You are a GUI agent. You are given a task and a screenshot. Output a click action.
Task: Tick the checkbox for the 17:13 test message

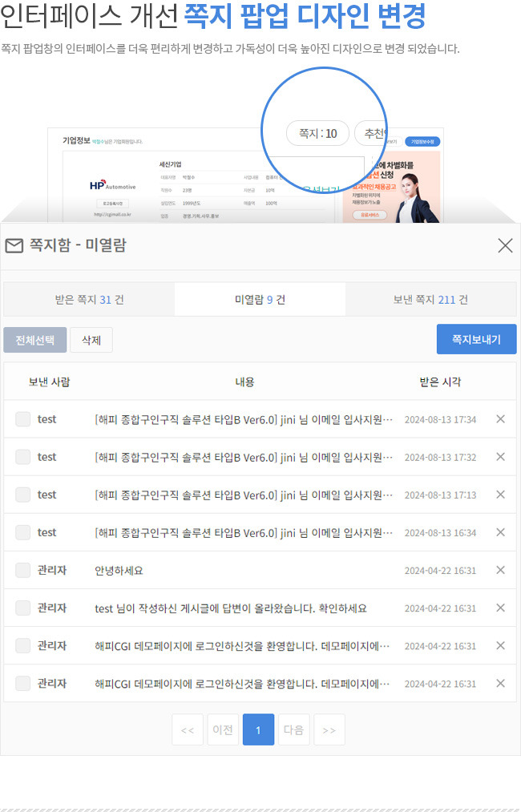click(22, 495)
